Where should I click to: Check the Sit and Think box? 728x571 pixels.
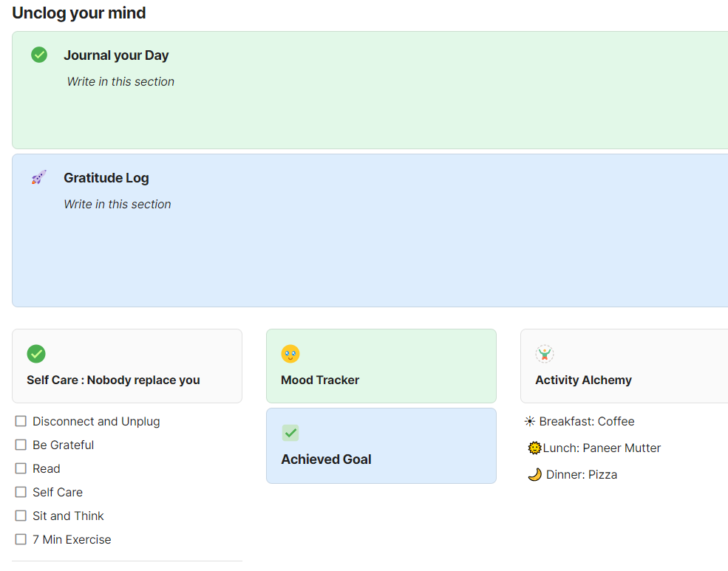click(x=21, y=516)
